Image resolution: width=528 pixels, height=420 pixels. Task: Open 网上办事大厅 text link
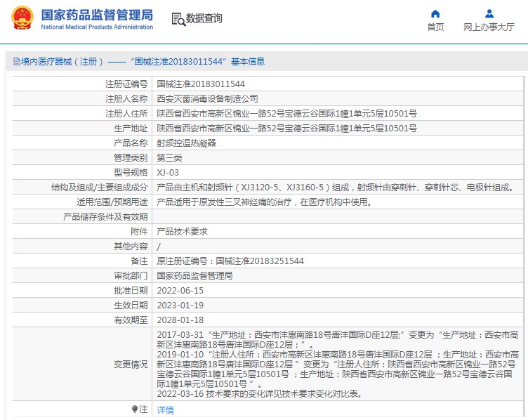(489, 27)
